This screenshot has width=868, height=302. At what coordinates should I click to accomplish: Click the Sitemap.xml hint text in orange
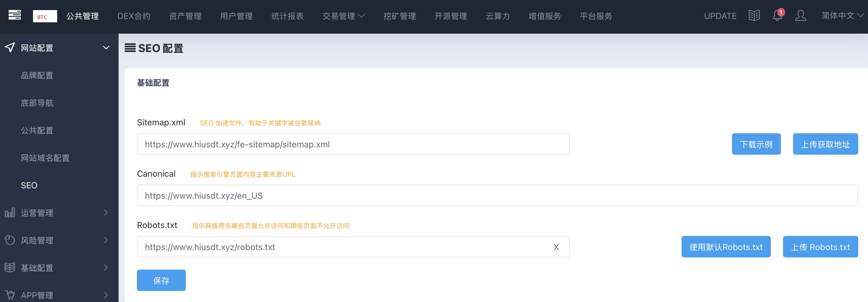(x=260, y=123)
